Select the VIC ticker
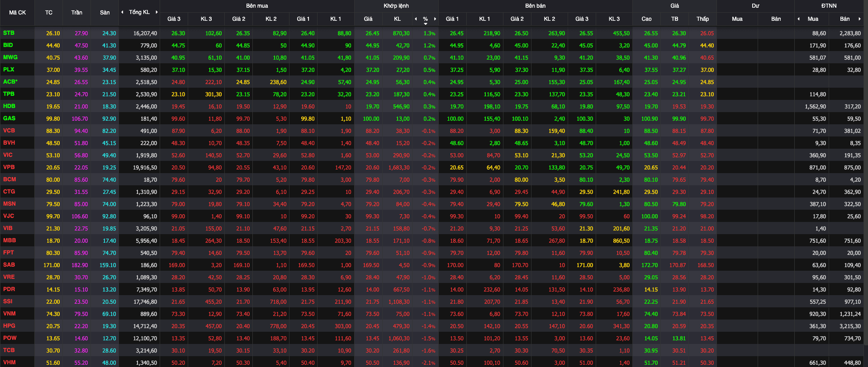The height and width of the screenshot is (367, 868). [x=8, y=155]
